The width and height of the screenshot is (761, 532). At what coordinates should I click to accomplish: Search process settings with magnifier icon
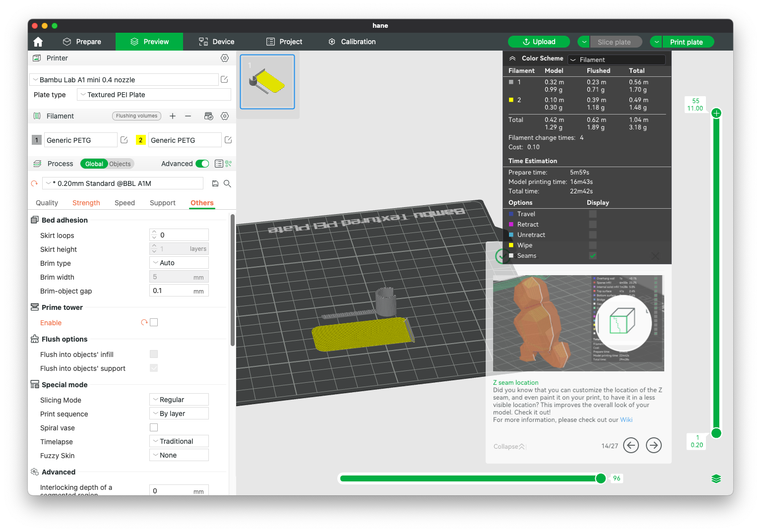click(x=227, y=183)
